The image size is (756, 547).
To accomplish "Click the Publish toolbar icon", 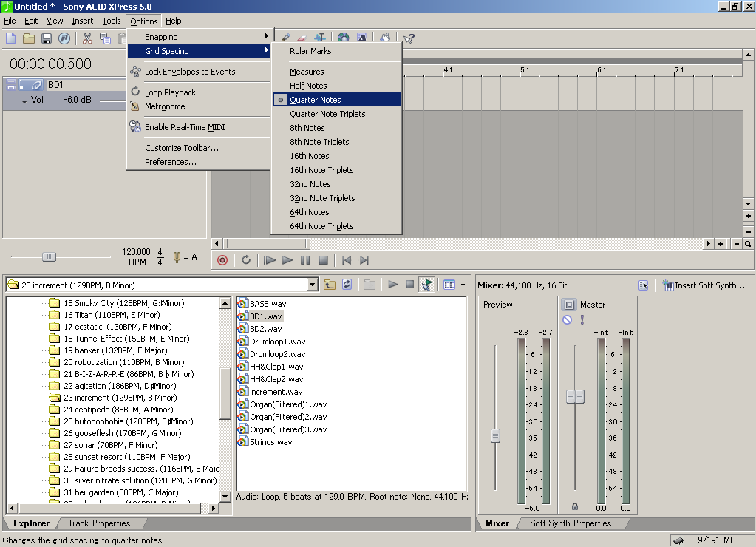I will [x=64, y=38].
